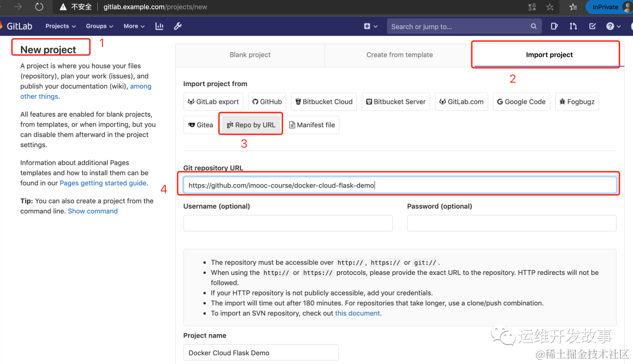Choose GitLab.com import source
Screen dimensions: 633x364
(461, 101)
